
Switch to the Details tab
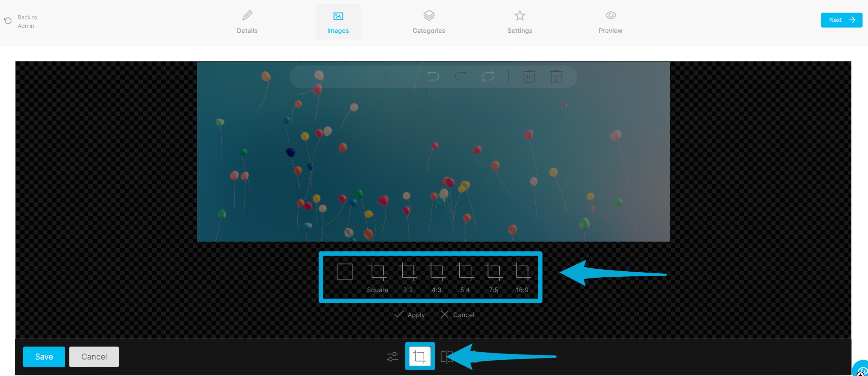click(247, 22)
